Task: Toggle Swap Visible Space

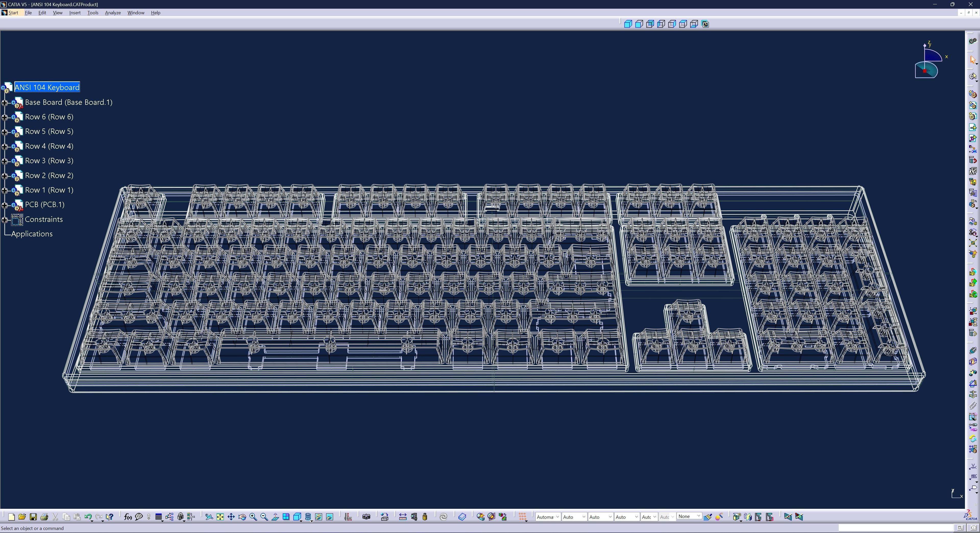Action: 329,517
